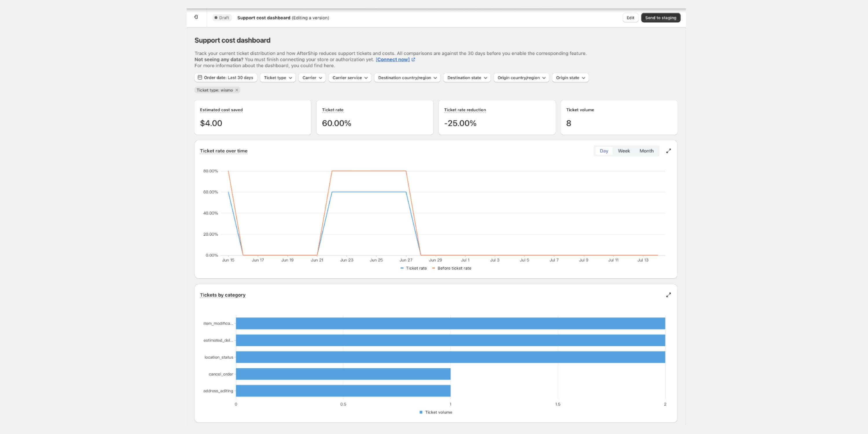This screenshot has height=434, width=868.
Task: Click the Ticket rate over time title
Action: click(223, 151)
